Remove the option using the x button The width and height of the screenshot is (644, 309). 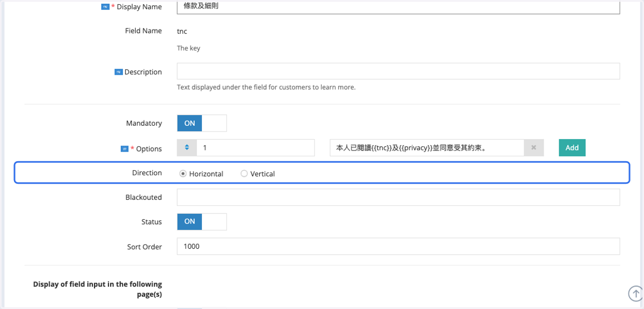pos(533,148)
